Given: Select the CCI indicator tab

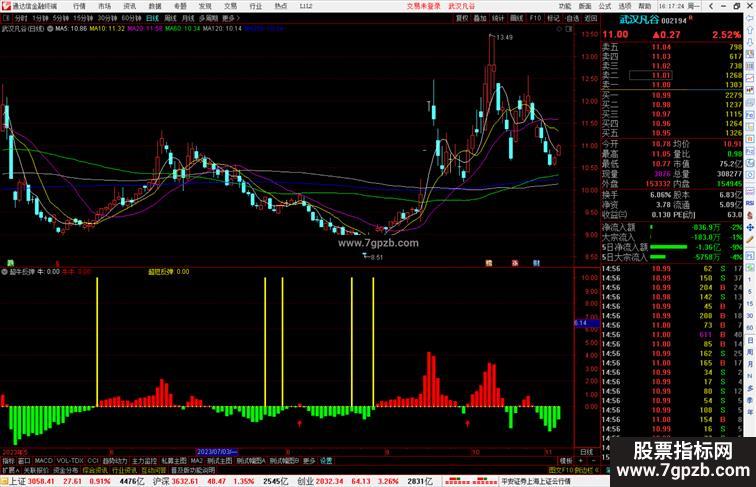Looking at the screenshot, I should [x=93, y=461].
